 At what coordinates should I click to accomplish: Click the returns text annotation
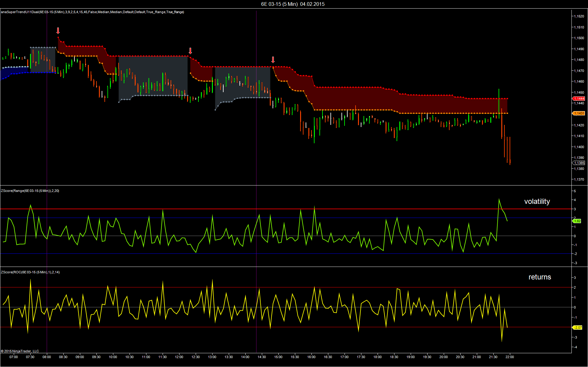point(540,277)
